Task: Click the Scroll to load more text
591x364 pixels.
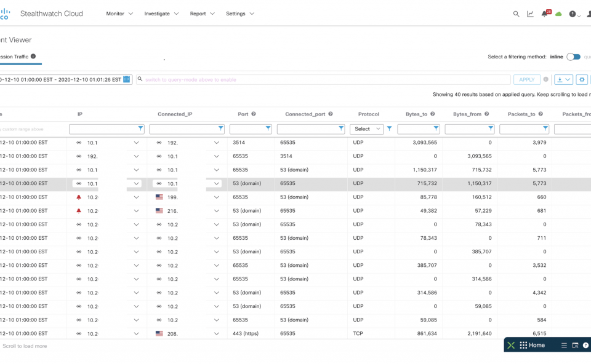Action: pyautogui.click(x=25, y=346)
